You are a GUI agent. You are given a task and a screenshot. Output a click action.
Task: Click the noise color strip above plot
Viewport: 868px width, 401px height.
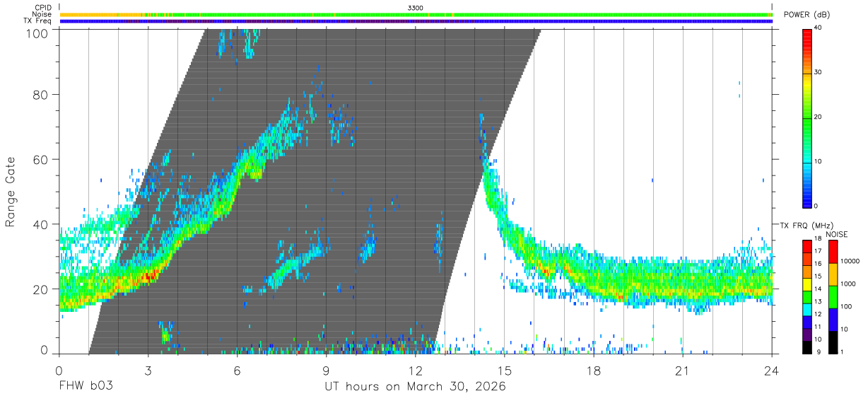pyautogui.click(x=416, y=14)
